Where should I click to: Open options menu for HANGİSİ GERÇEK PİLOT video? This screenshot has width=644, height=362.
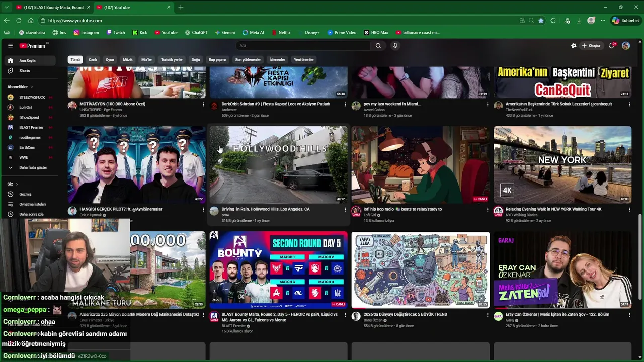(x=203, y=210)
